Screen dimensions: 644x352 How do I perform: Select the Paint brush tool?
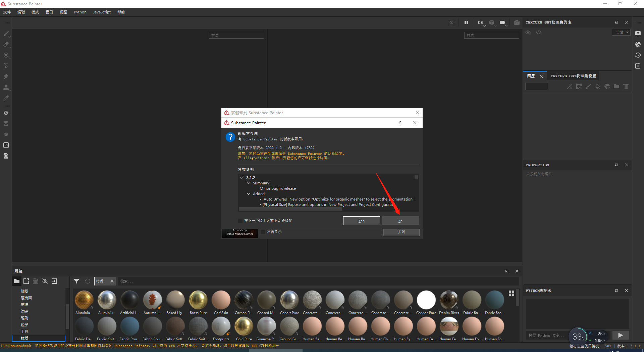[6, 34]
